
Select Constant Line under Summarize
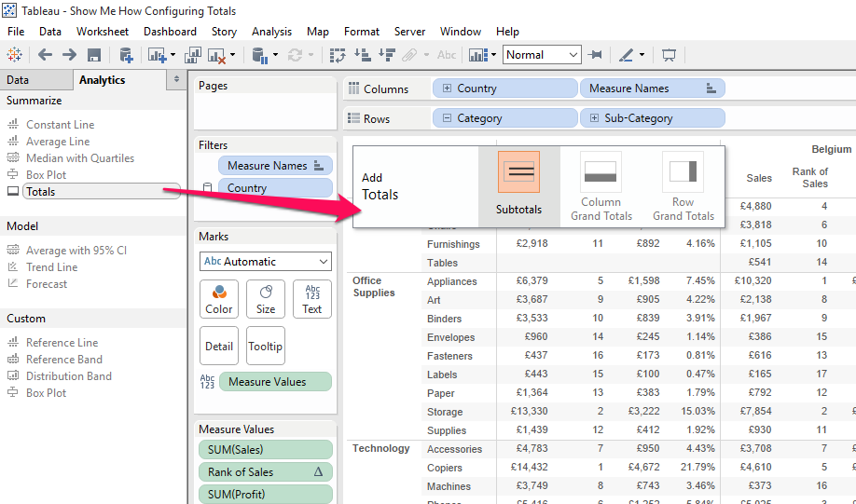coord(60,124)
